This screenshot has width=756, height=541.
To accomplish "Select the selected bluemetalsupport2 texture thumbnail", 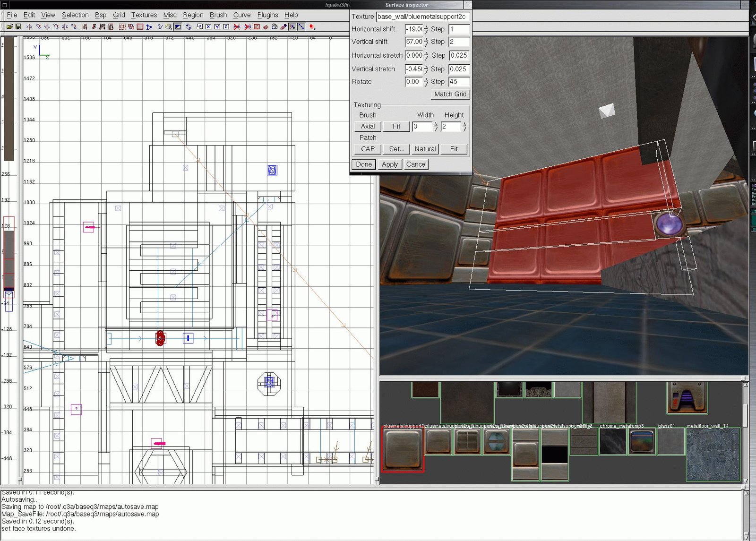I will click(x=403, y=450).
